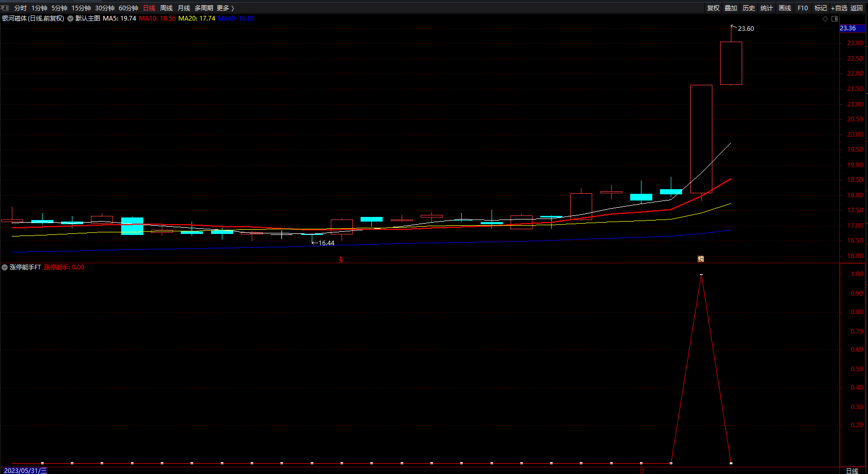The width and height of the screenshot is (868, 474).
Task: Select the 1分钟 period tab
Action: pyautogui.click(x=39, y=8)
